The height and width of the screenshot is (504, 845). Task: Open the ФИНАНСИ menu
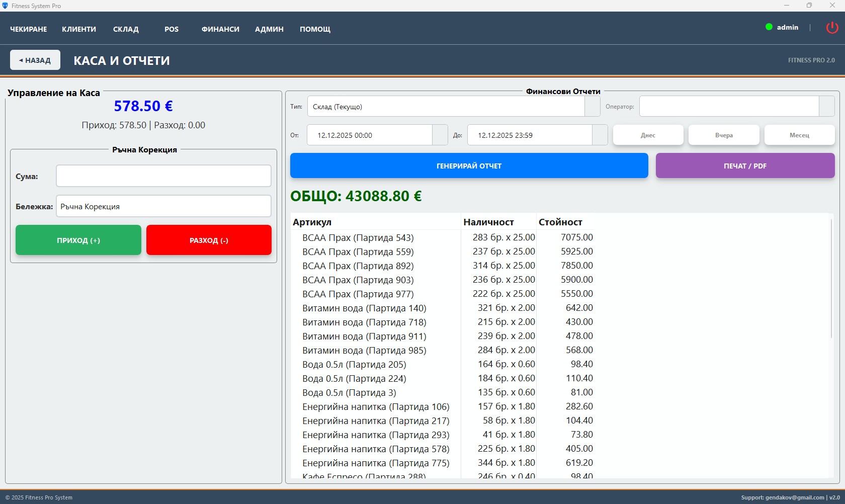220,29
